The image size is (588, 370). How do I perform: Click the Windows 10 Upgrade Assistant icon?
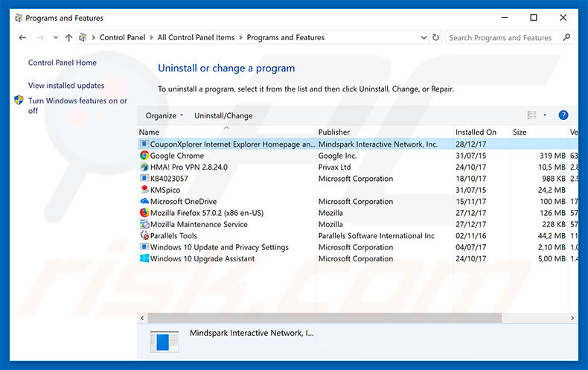click(x=144, y=258)
